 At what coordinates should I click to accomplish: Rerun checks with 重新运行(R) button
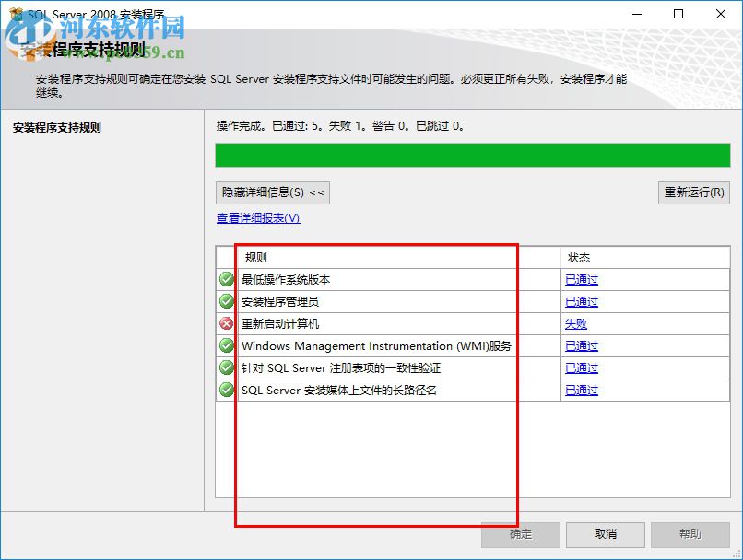[693, 192]
